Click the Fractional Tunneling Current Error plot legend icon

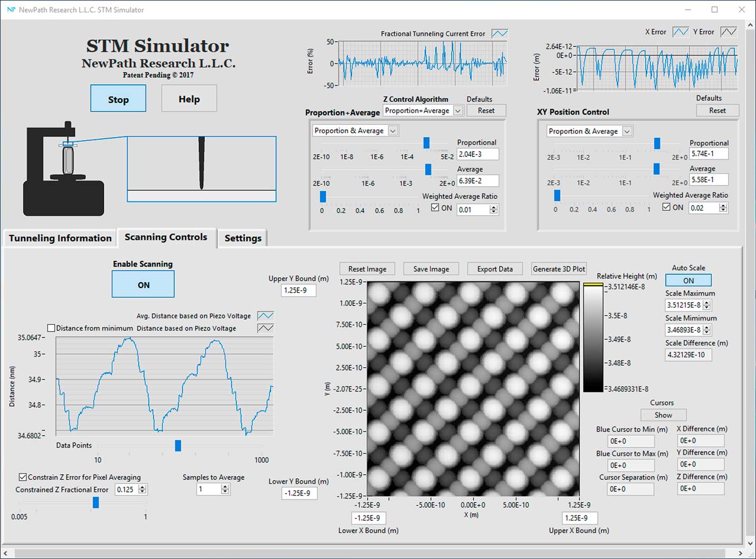[x=499, y=34]
